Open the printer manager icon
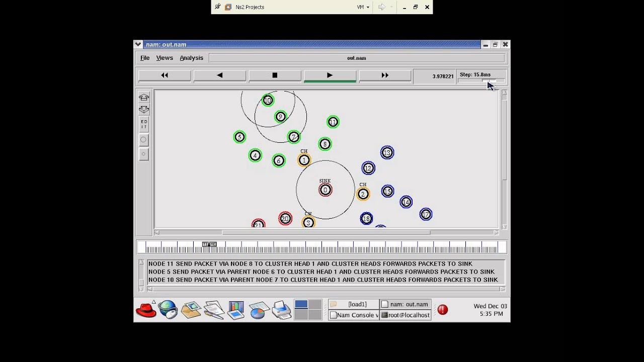The width and height of the screenshot is (644, 362). tap(281, 310)
